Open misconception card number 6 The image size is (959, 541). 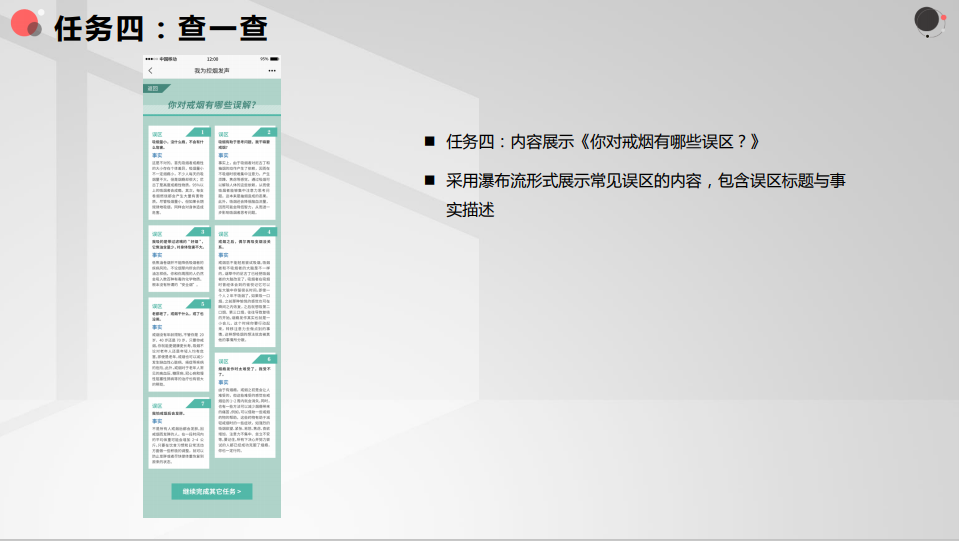[x=245, y=405]
